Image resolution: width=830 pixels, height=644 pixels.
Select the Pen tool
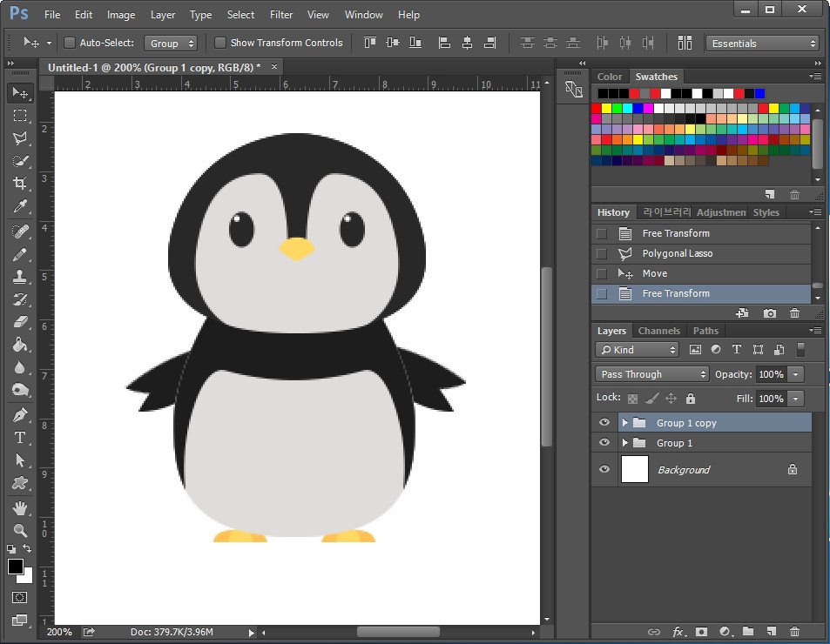pyautogui.click(x=20, y=415)
